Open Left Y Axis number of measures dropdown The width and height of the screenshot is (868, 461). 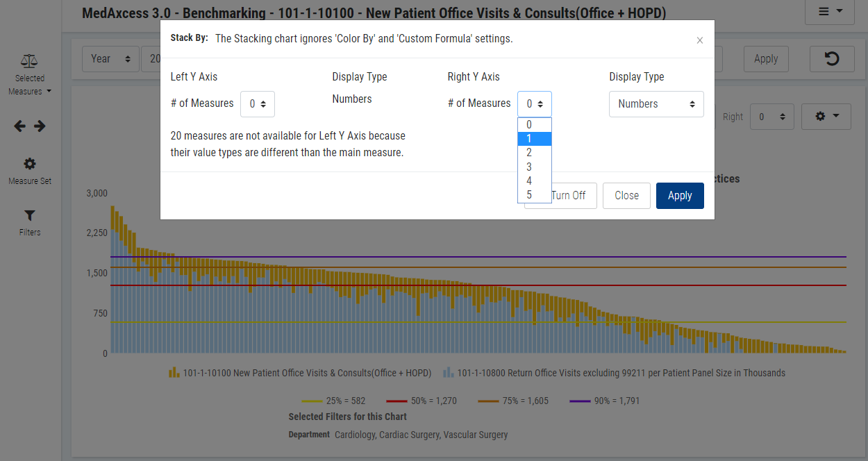(258, 104)
